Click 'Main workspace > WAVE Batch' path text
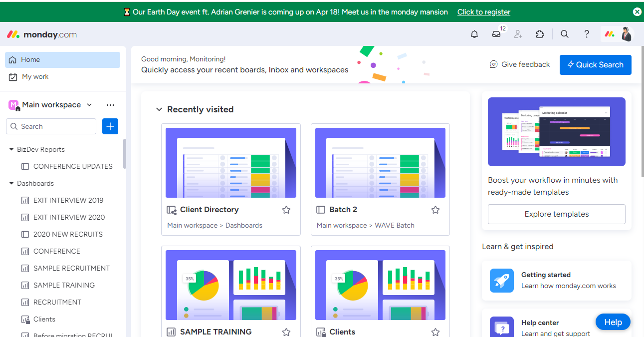644x337 pixels. pos(366,225)
